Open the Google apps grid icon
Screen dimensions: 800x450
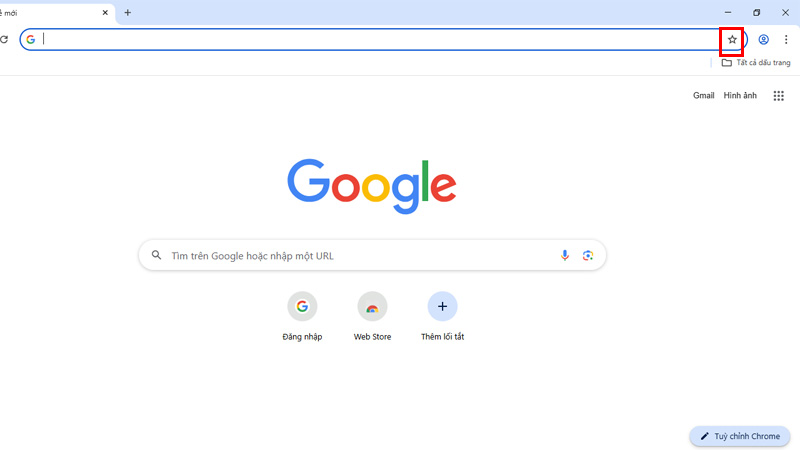[x=778, y=96]
